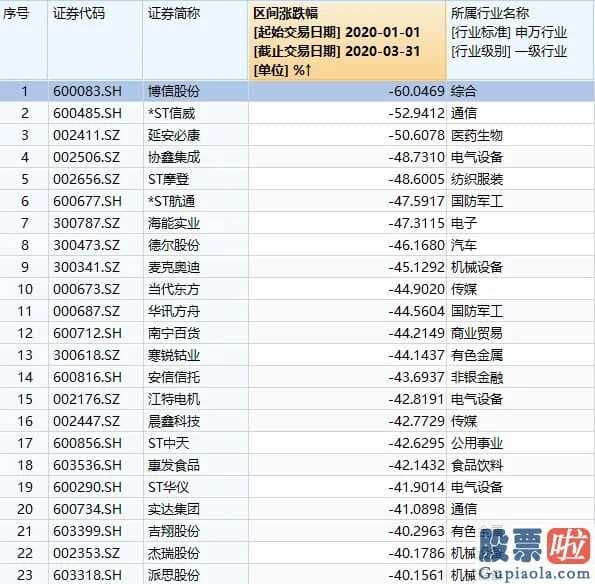Select stock code 600712.SH
Screen dimensions: 595x584
point(87,334)
